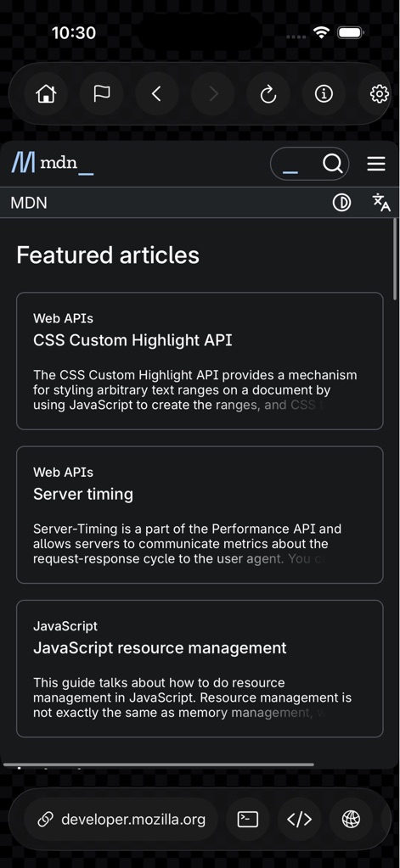Click the CSS Custom Highlight API description text

point(195,389)
